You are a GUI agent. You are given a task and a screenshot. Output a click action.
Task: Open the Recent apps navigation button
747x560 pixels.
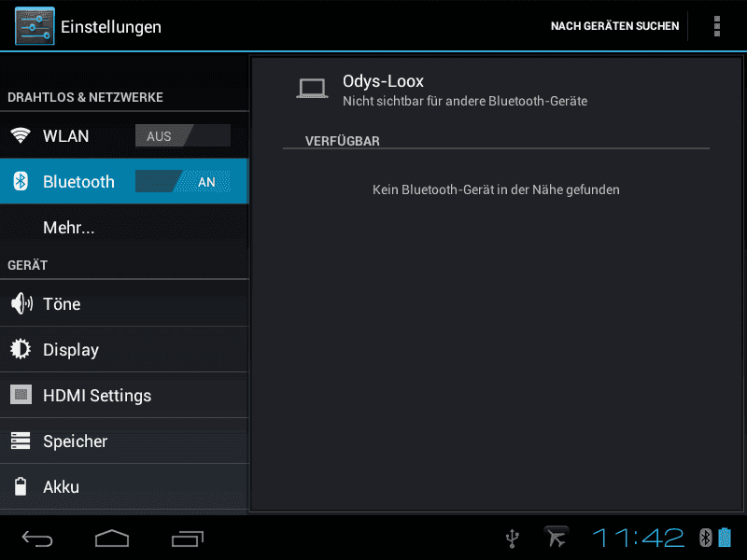click(188, 539)
